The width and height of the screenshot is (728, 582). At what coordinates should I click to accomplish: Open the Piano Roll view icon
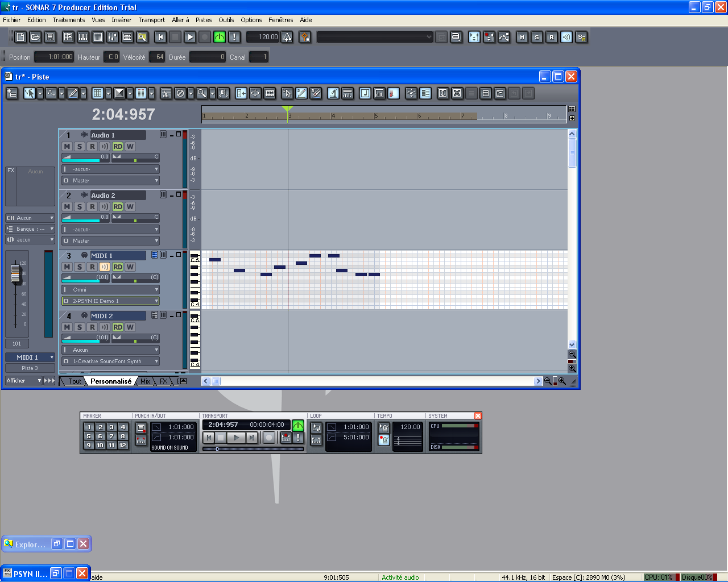tap(83, 38)
